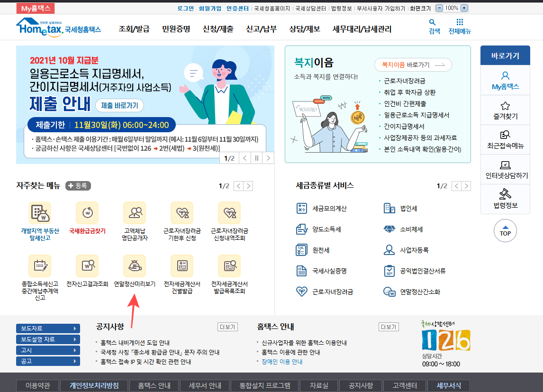Click the 연말정산간소화 icon
The height and width of the screenshot is (392, 543).
[389, 292]
